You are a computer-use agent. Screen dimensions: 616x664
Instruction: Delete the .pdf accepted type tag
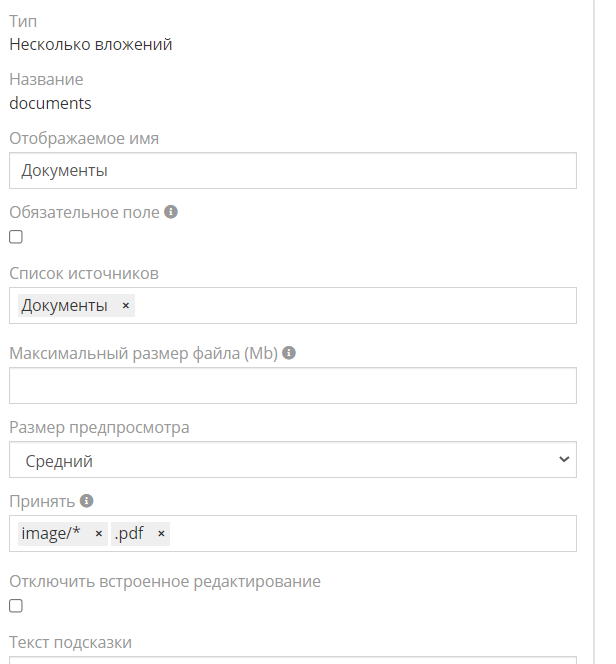[161, 534]
